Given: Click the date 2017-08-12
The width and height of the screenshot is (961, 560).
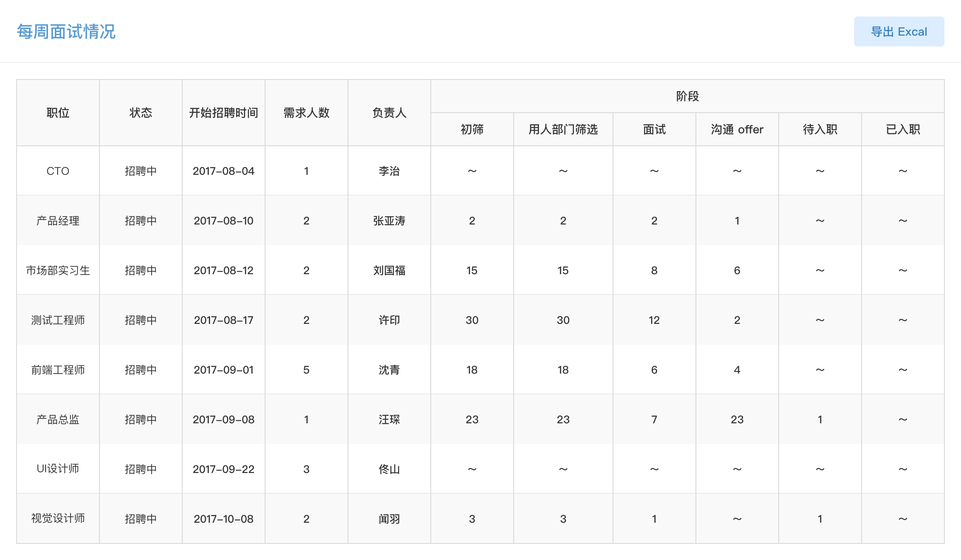Looking at the screenshot, I should (x=224, y=270).
